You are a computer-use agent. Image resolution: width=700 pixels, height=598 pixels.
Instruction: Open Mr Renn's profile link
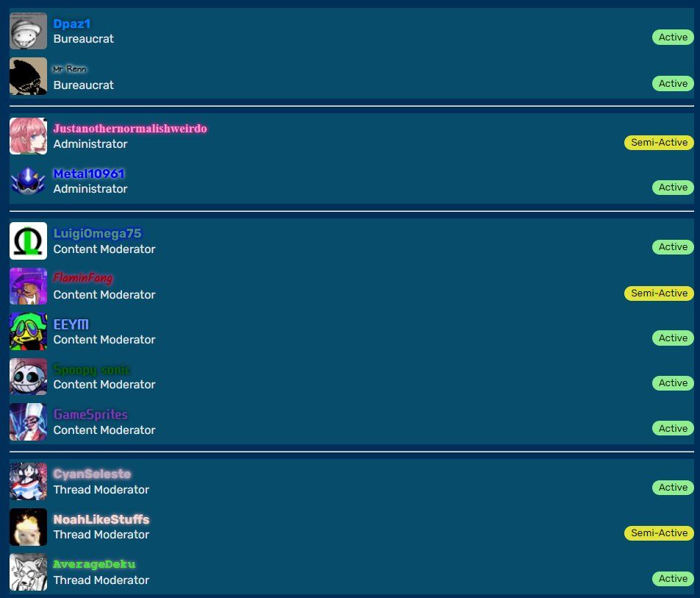[x=70, y=69]
